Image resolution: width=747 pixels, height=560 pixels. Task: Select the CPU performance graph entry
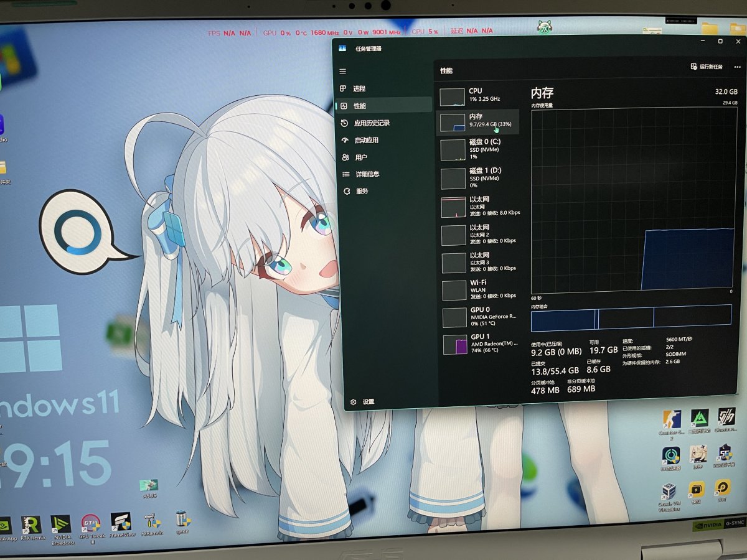(x=477, y=95)
